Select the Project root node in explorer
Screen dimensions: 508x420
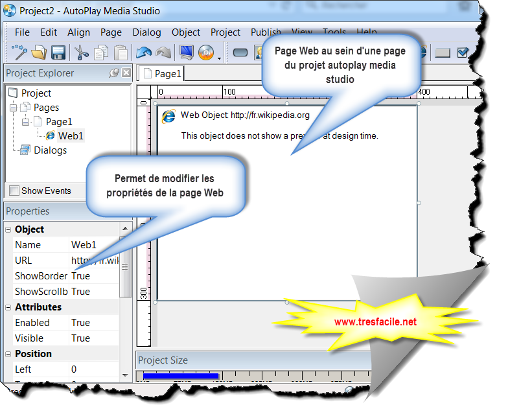tap(36, 93)
